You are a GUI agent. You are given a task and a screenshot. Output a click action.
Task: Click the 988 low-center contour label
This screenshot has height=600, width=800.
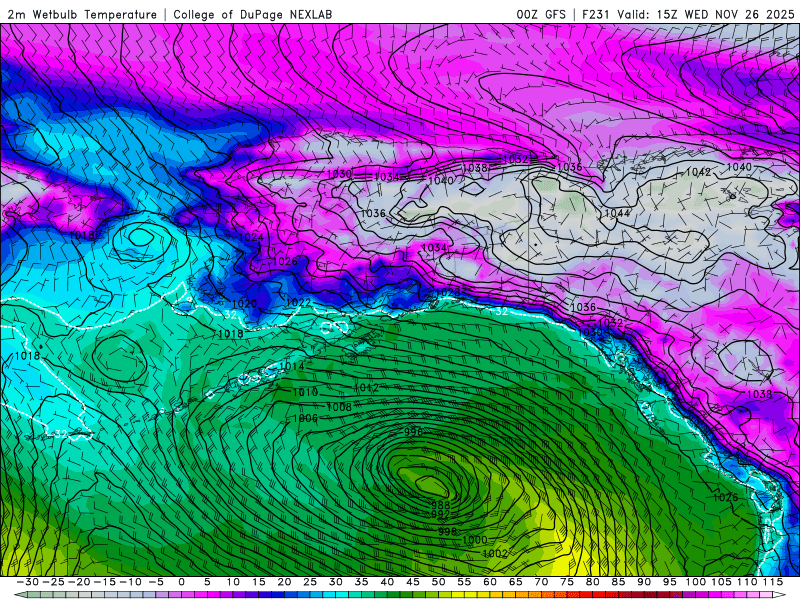coord(440,505)
